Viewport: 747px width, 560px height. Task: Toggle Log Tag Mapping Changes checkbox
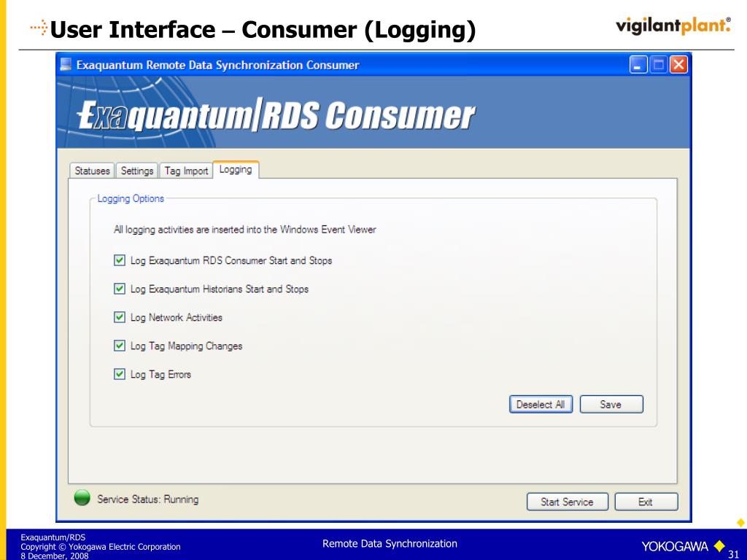click(120, 346)
